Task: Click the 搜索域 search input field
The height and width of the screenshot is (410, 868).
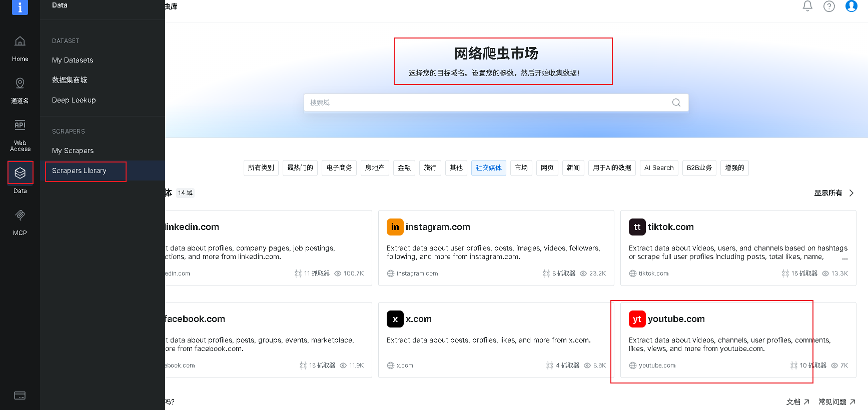Action: pos(496,102)
